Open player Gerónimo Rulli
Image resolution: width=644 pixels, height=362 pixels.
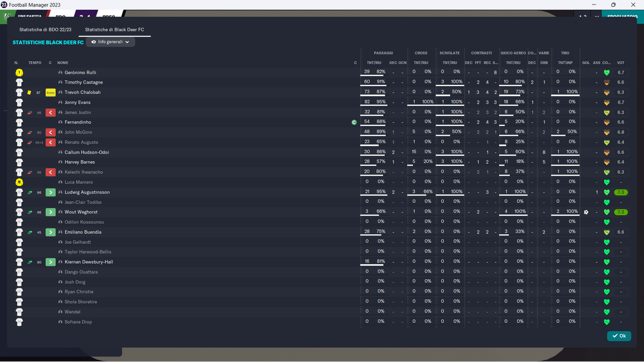tap(80, 72)
